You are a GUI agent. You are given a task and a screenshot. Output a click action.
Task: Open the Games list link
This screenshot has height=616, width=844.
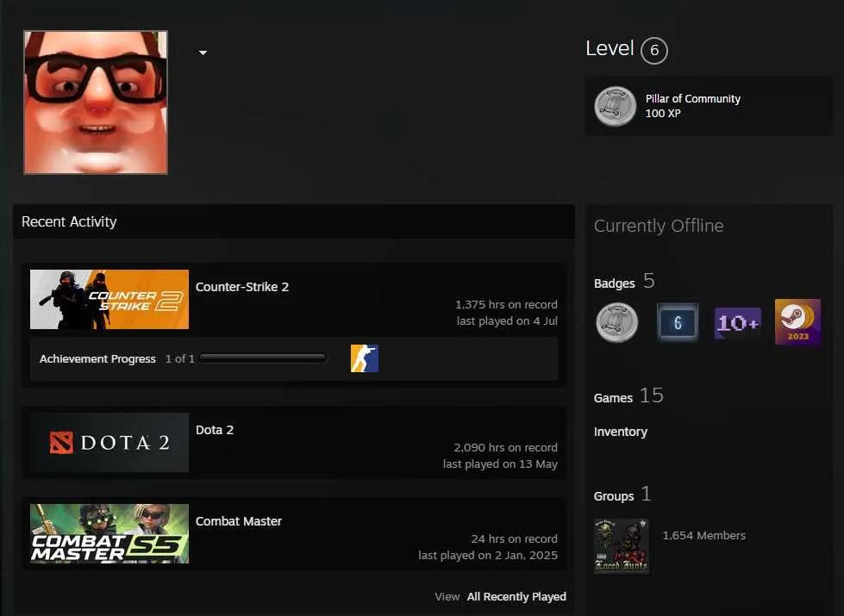(613, 398)
